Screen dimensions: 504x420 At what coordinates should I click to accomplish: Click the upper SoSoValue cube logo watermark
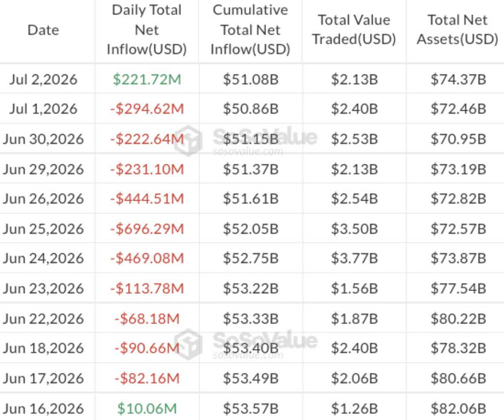[189, 141]
